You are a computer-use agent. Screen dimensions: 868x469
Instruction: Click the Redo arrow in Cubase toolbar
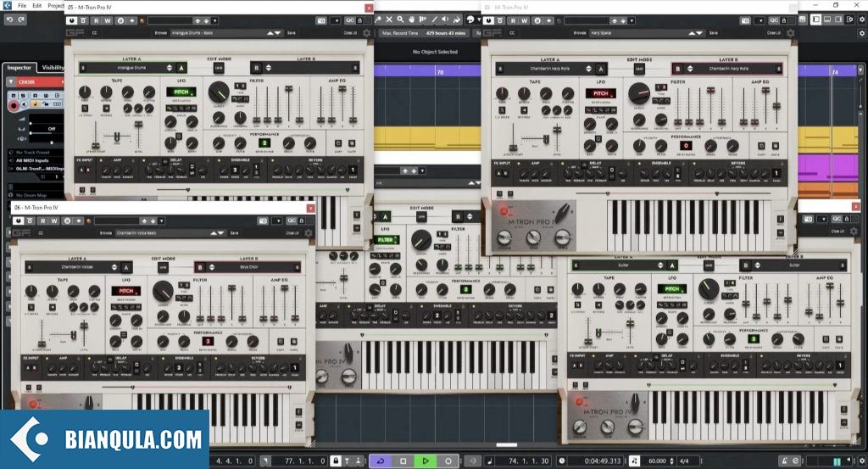[x=21, y=20]
